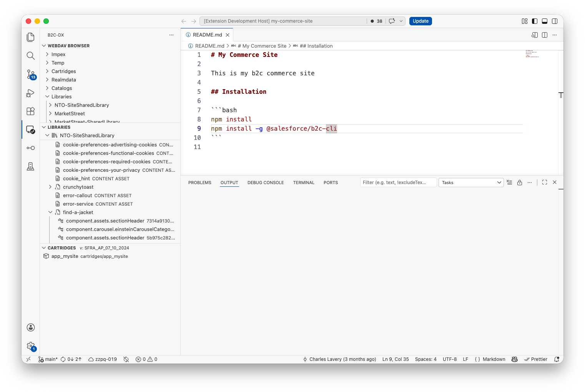585x392 pixels.
Task: Open the git graph activity bar icon
Action: 31,148
